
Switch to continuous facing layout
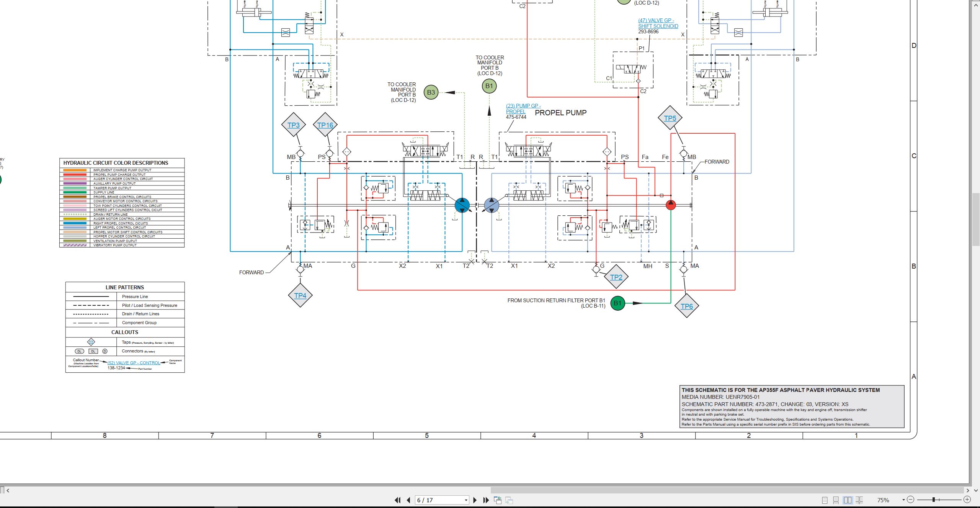click(x=859, y=500)
